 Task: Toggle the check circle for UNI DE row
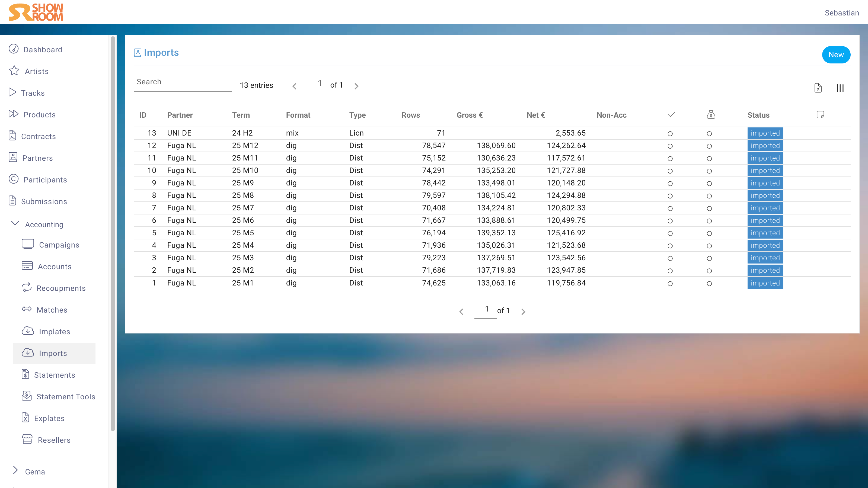[x=670, y=134]
